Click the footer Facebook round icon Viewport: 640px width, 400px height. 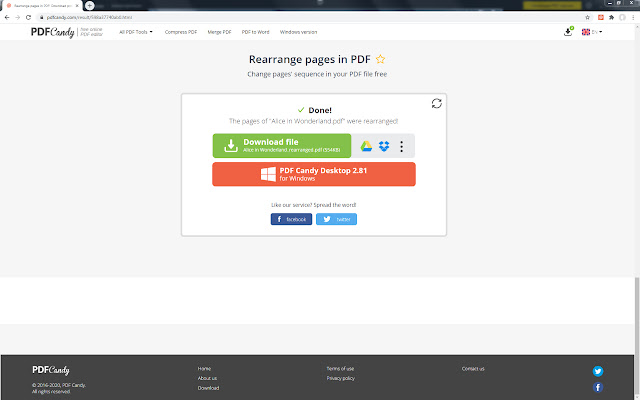pos(598,387)
